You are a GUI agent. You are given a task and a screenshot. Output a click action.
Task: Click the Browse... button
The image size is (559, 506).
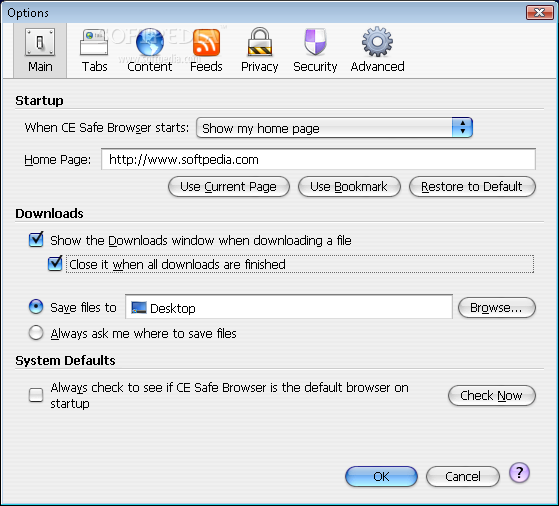(497, 307)
